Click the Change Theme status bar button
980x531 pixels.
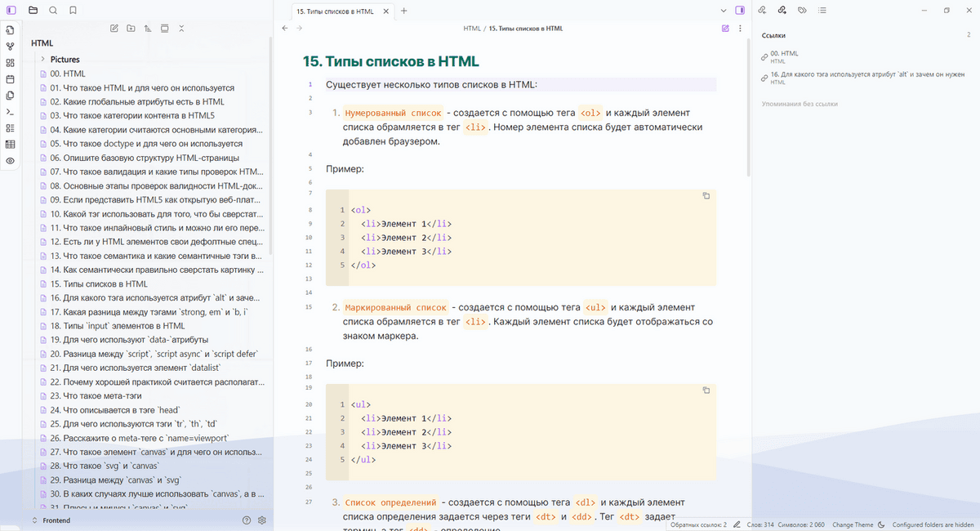(x=853, y=524)
